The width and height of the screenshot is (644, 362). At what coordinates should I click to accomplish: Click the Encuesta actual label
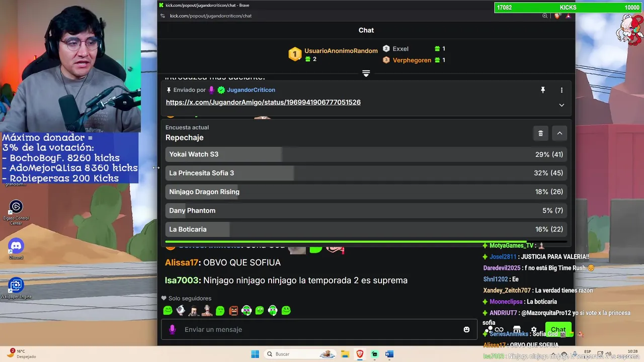tap(187, 127)
